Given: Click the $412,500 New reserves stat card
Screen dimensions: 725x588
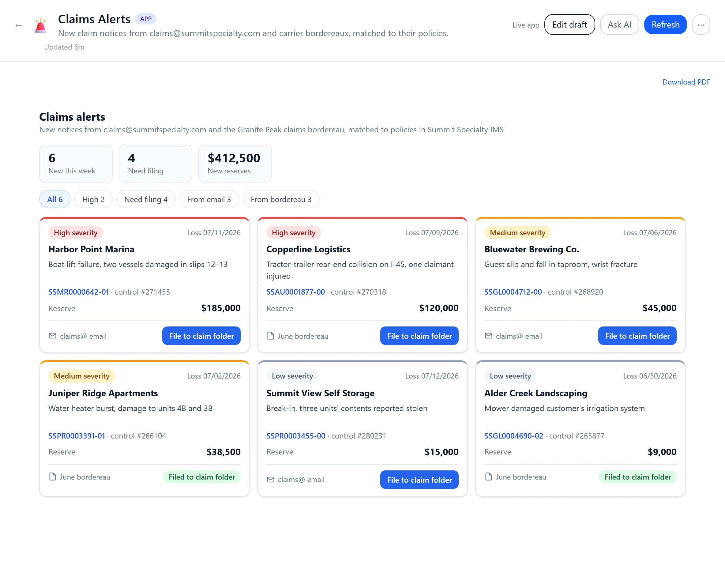Looking at the screenshot, I should point(235,164).
